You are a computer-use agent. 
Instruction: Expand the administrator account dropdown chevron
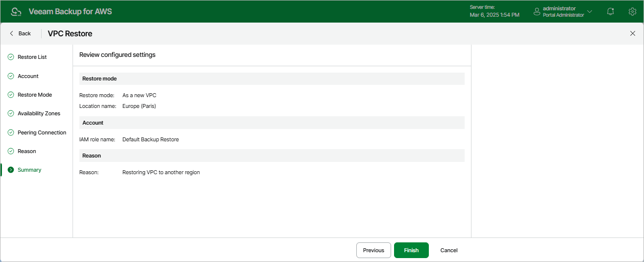pos(590,11)
